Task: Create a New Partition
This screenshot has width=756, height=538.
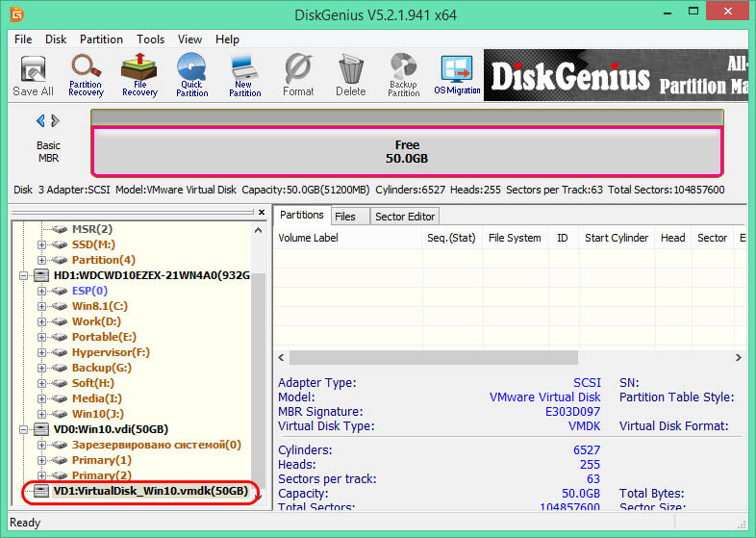Action: pyautogui.click(x=244, y=76)
